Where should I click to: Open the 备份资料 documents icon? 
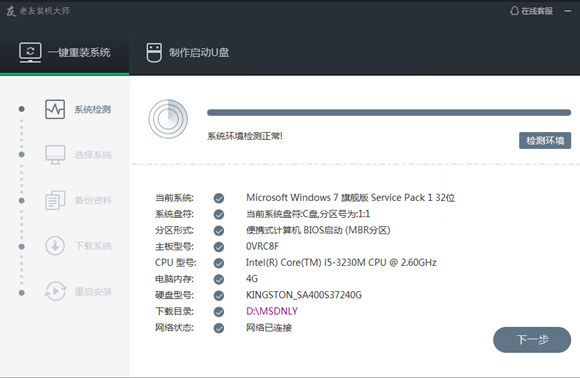[x=55, y=200]
